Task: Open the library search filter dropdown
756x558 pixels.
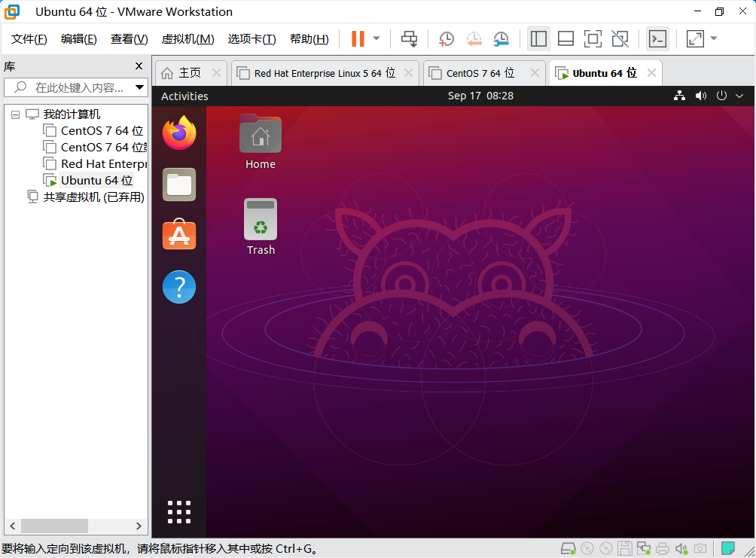Action: pyautogui.click(x=139, y=88)
